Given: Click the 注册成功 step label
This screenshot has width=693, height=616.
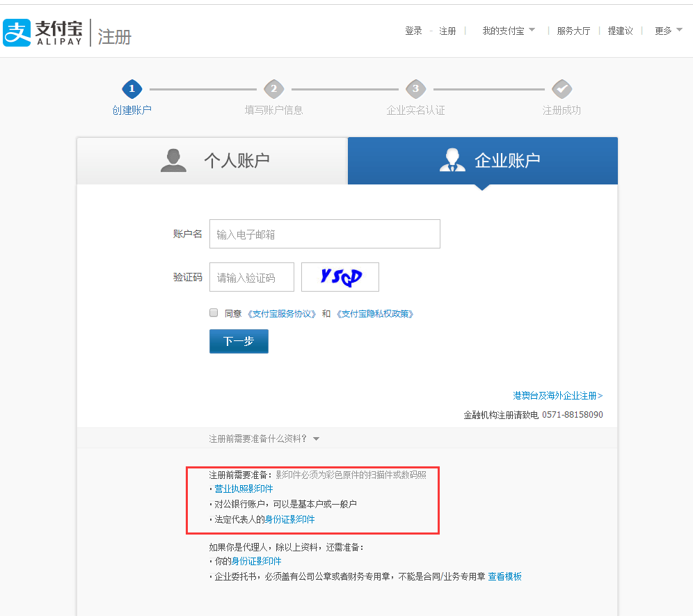Looking at the screenshot, I should [561, 110].
